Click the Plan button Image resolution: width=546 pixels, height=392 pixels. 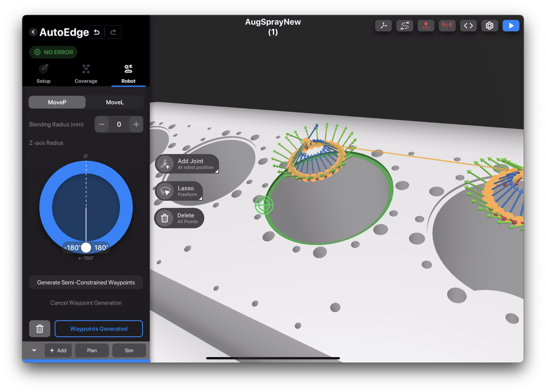[92, 350]
